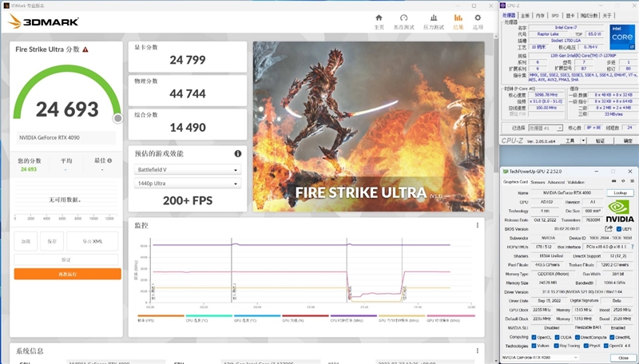Click the orange run again button
This screenshot has height=364, width=639.
coord(67,274)
